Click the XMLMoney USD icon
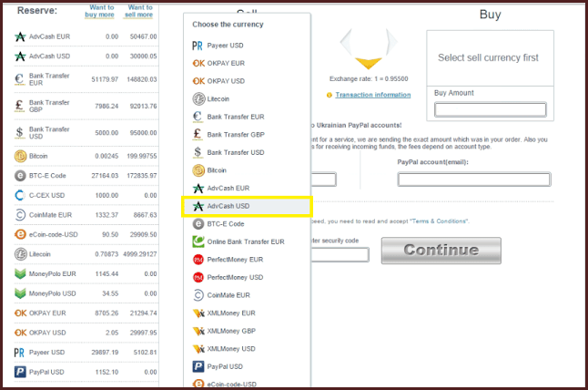The image size is (588, 390). click(198, 349)
